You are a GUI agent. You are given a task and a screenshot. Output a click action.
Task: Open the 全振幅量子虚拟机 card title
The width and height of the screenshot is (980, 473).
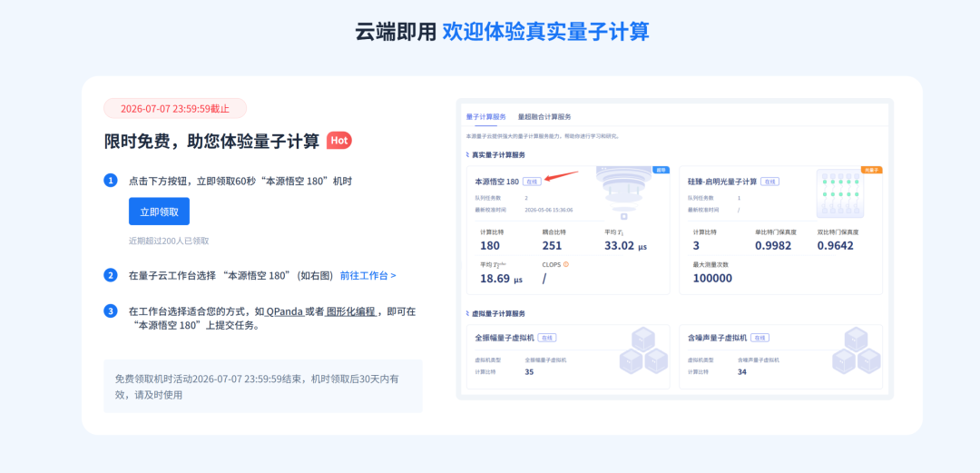click(x=505, y=337)
